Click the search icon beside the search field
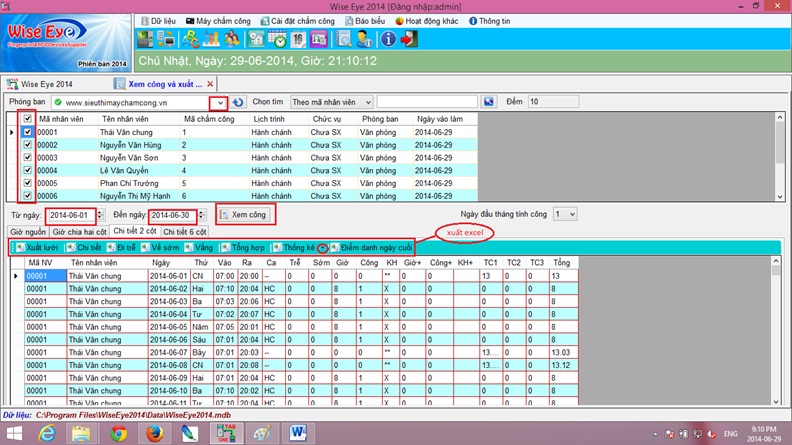Viewport: 792px width, 445px height. click(489, 102)
